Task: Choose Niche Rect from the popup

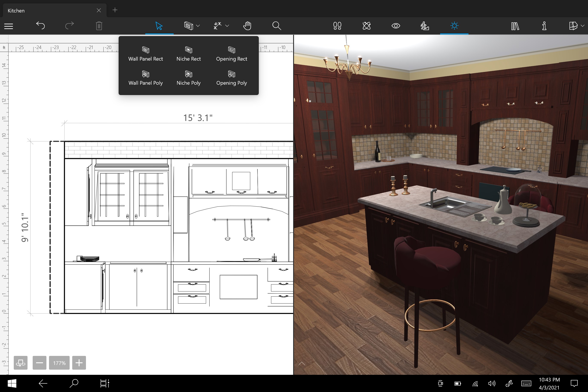Action: [x=188, y=54]
